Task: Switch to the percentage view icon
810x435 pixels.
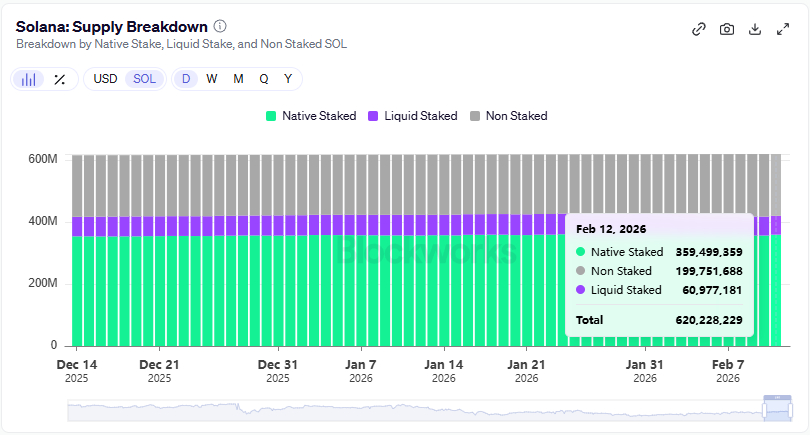Action: click(x=60, y=79)
